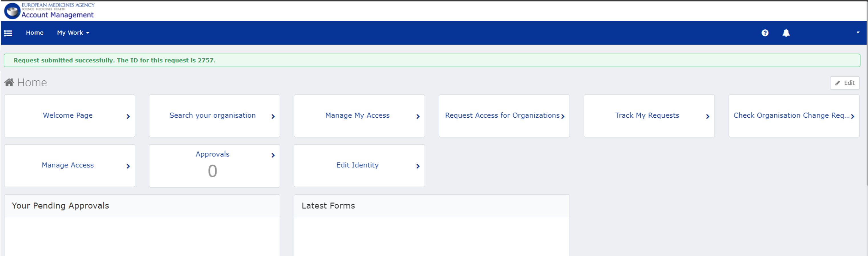Screen dimensions: 868x256
Task: Click the help question mark icon
Action: click(765, 33)
